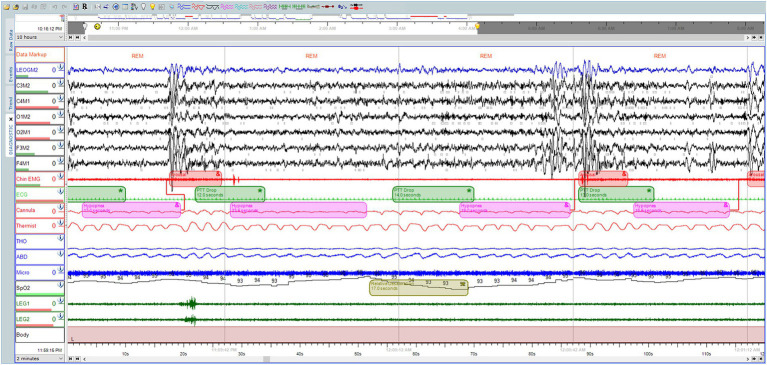This screenshot has width=767, height=365.
Task: Switch to the Raw Data side tab
Action: tap(10, 37)
